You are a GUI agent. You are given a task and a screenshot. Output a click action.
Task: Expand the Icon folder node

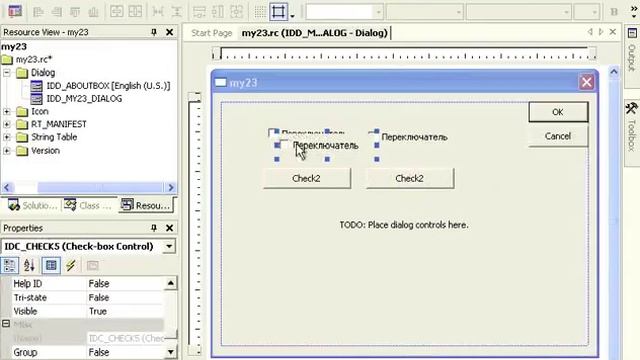coord(7,111)
